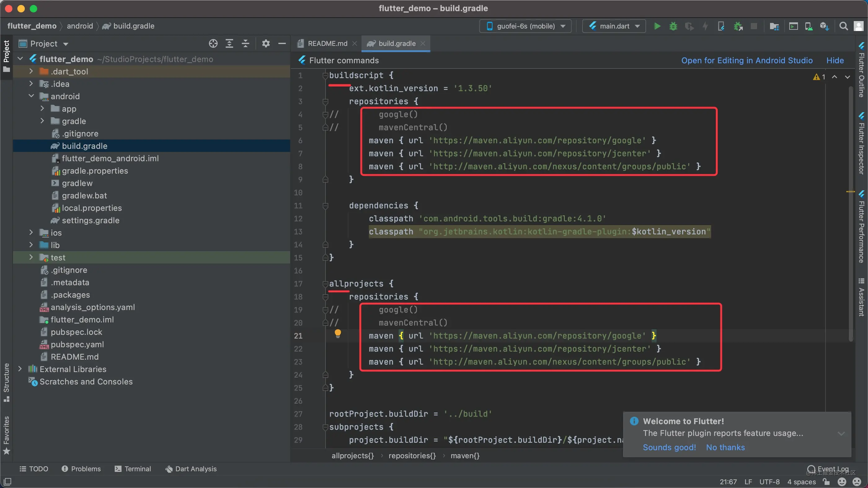868x488 pixels.
Task: Collapse the flutter_demo root project node
Action: tap(20, 59)
